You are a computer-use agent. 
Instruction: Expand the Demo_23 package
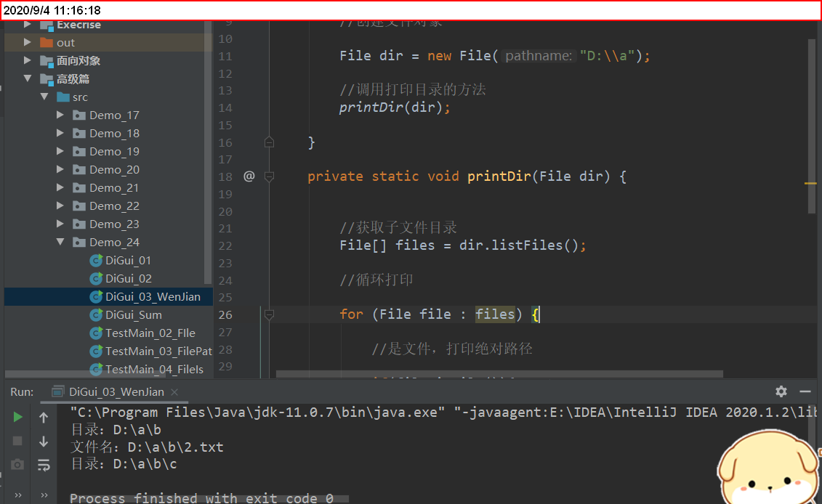click(60, 224)
